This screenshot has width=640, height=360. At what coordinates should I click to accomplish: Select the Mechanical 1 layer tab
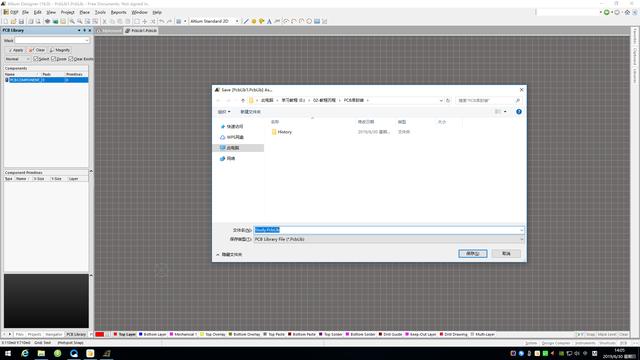[x=183, y=334]
